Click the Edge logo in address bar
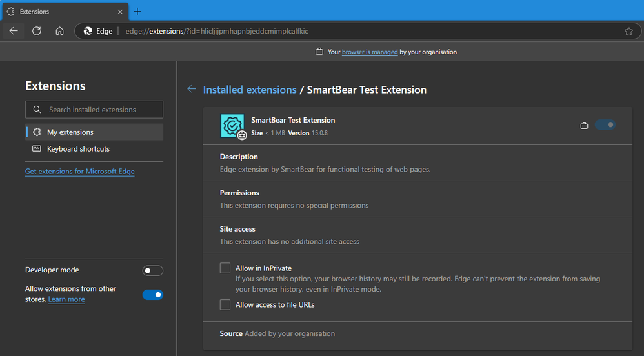644x356 pixels. (88, 31)
